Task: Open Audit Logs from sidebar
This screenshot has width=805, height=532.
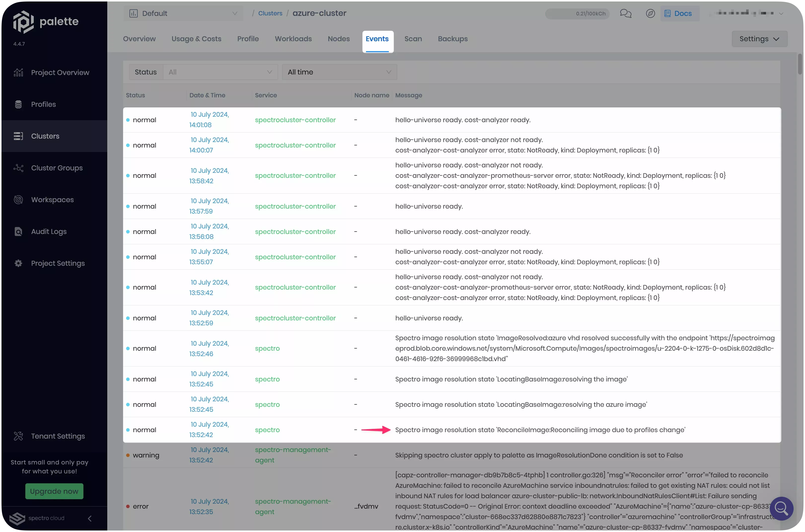Action: point(49,232)
